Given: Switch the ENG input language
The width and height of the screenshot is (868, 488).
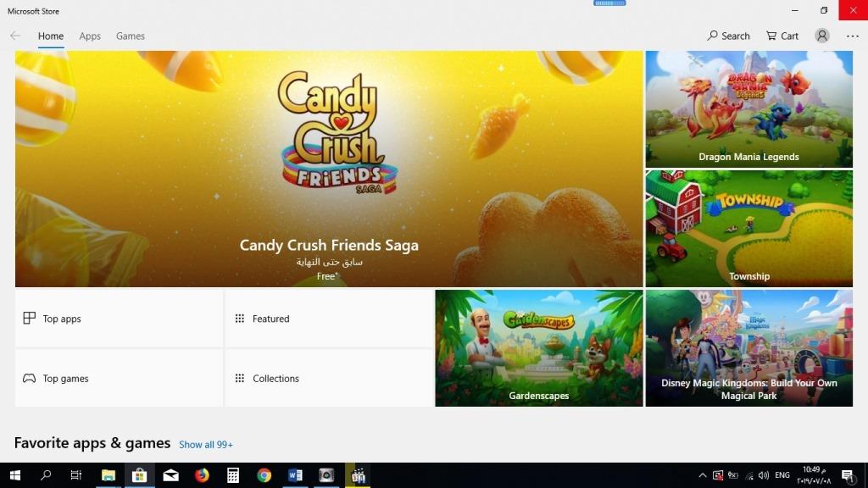Looking at the screenshot, I should point(782,475).
